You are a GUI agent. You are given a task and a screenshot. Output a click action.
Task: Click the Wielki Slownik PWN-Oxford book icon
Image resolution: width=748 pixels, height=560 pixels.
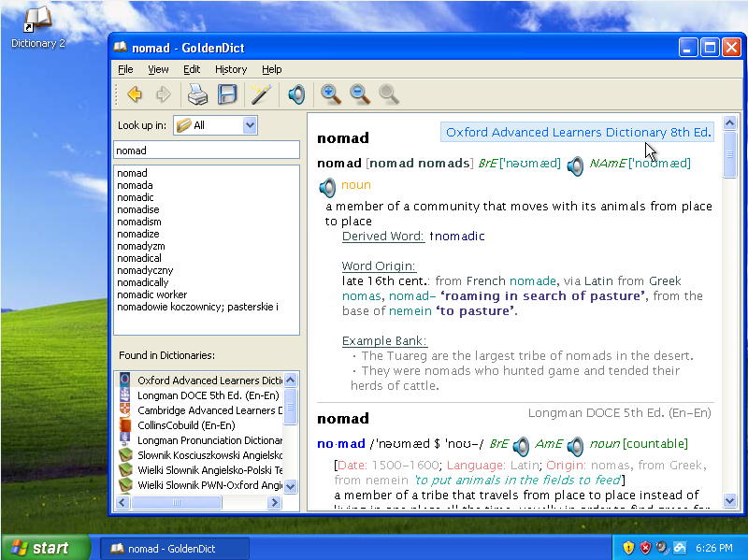[x=125, y=484]
